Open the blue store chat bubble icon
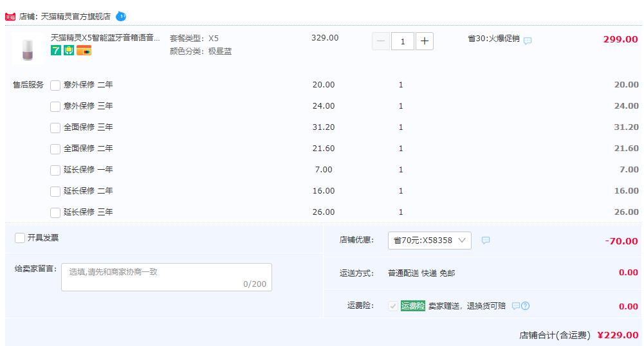 pos(121,17)
